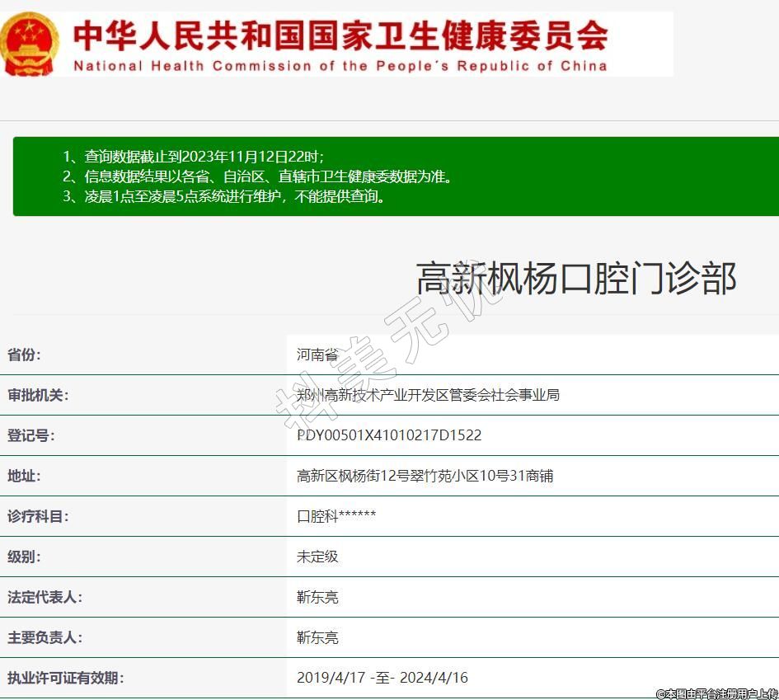Click the license validity date range
This screenshot has height=700, width=779.
382,678
